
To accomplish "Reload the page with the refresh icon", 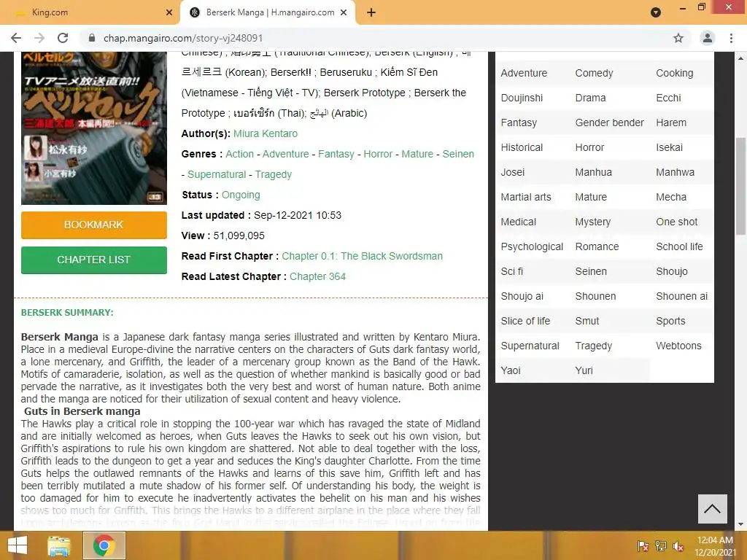I will pyautogui.click(x=63, y=38).
